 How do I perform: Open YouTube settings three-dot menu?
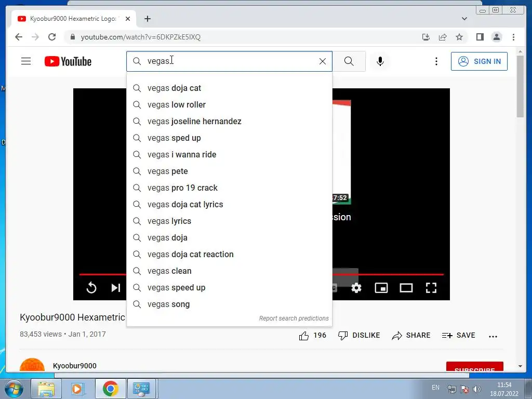tap(436, 61)
